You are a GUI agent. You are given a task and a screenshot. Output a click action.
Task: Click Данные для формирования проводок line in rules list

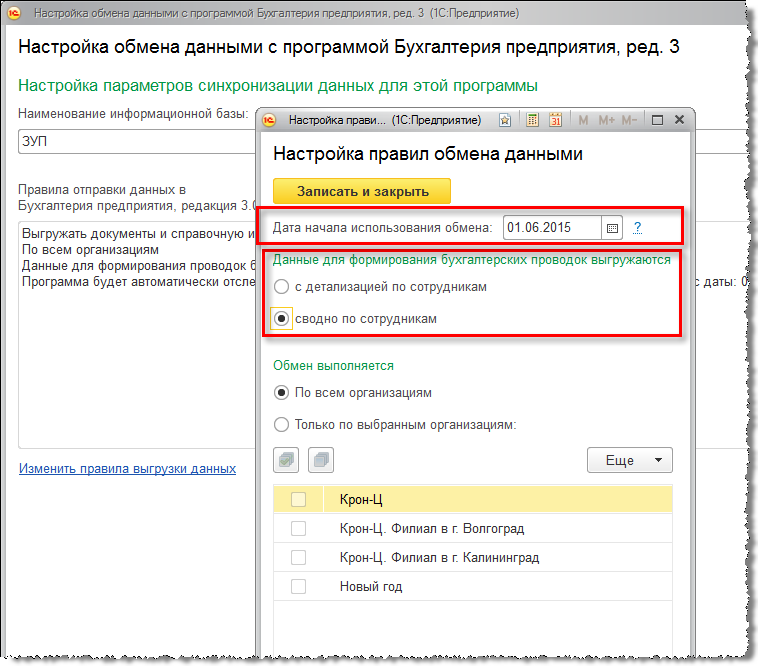coord(139,265)
